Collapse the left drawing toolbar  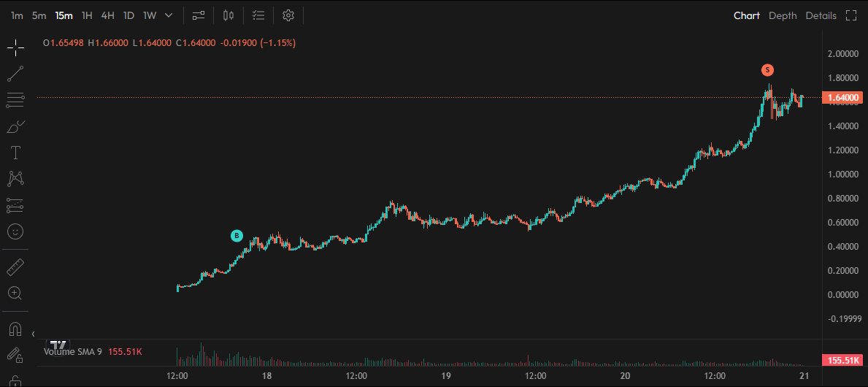click(33, 334)
